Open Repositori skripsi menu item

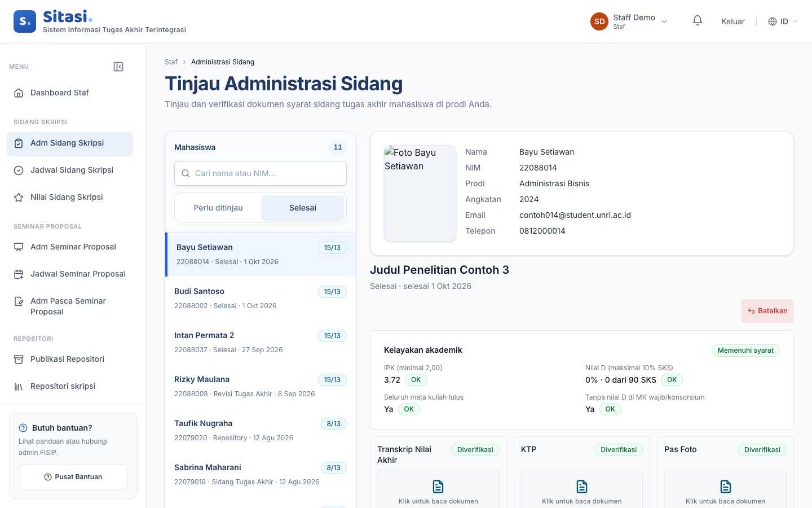coord(70,387)
